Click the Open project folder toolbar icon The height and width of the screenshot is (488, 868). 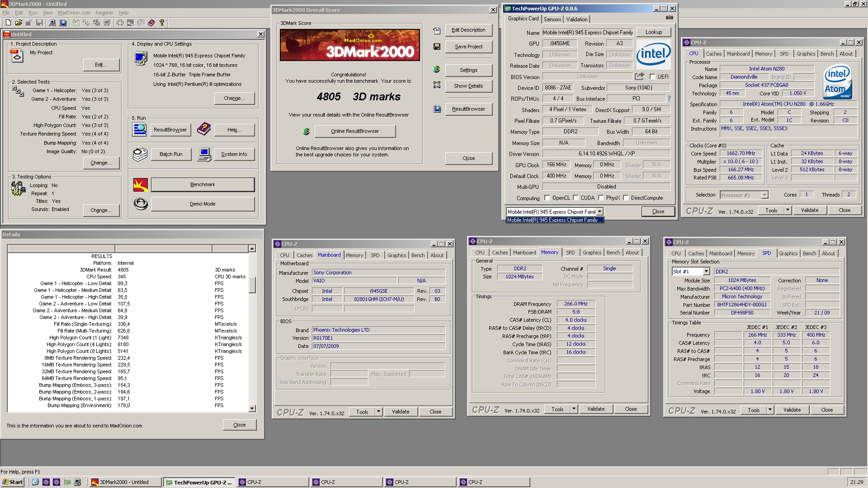pos(19,23)
